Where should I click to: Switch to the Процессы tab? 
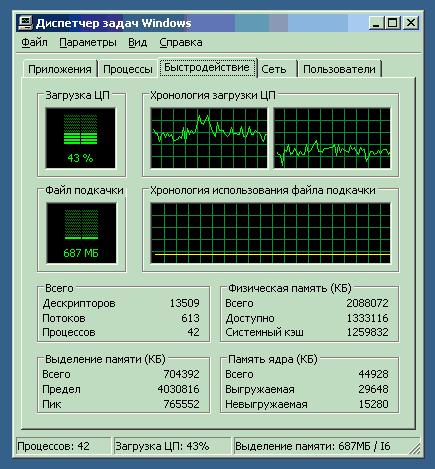[128, 69]
